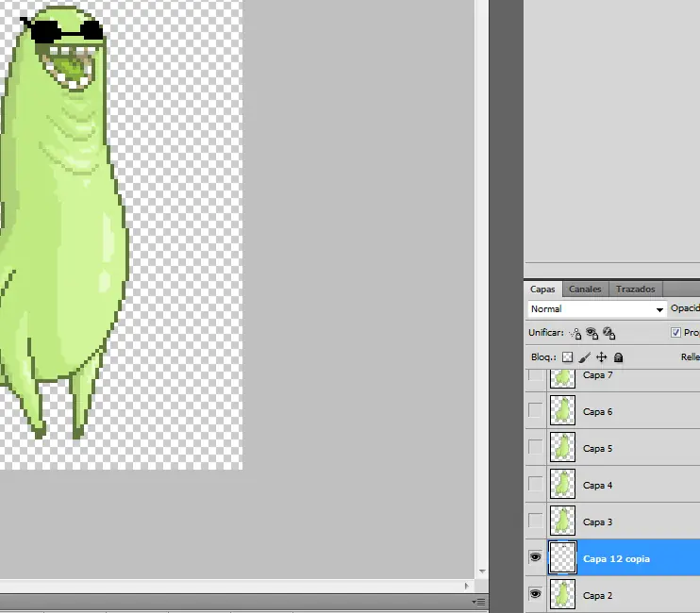This screenshot has height=613, width=700.
Task: Click the unify layer visibility icon
Action: point(592,333)
